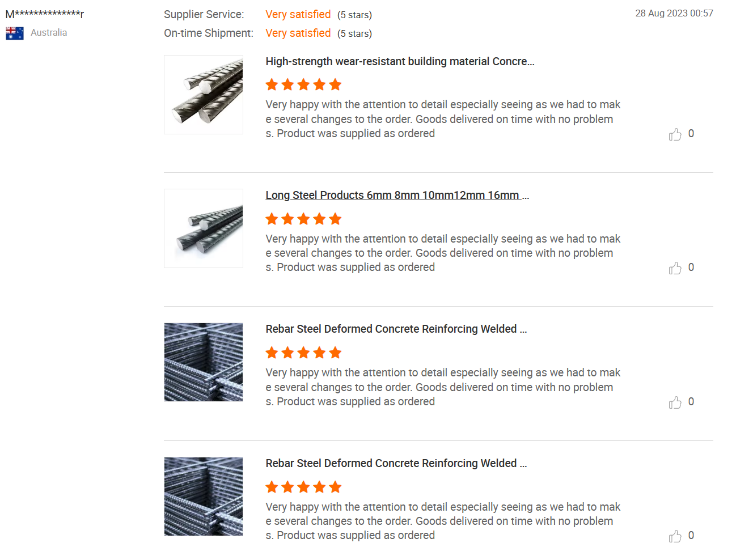Click the five stars on the last review
Viewport: 753px width, 560px height.
coord(303,487)
